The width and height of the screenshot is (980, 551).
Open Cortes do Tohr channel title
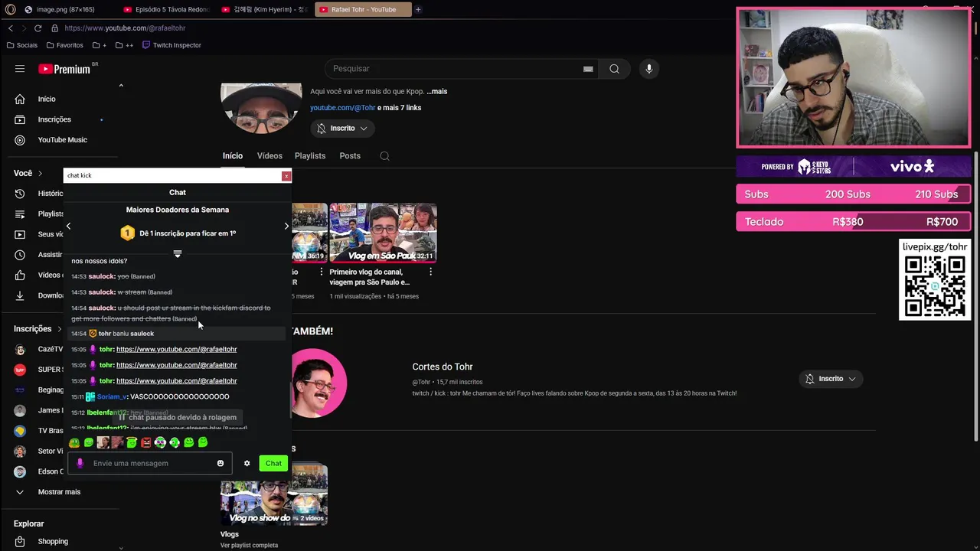(x=443, y=367)
